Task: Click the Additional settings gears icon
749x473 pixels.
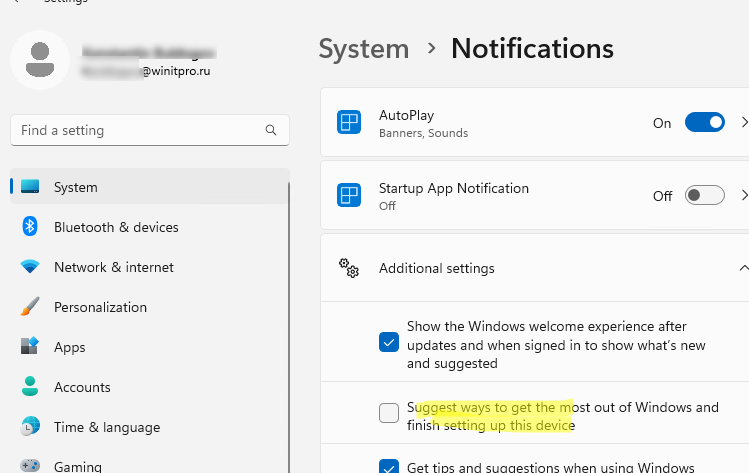Action: (349, 268)
